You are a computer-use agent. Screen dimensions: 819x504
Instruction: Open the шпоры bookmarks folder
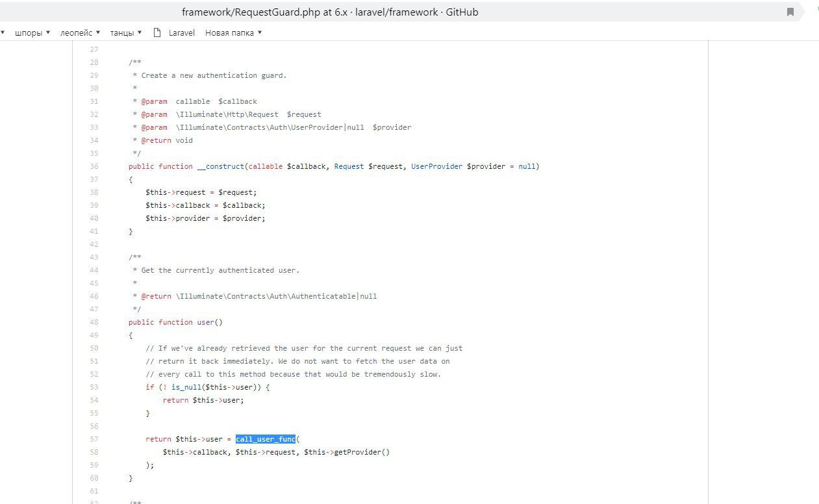[32, 32]
